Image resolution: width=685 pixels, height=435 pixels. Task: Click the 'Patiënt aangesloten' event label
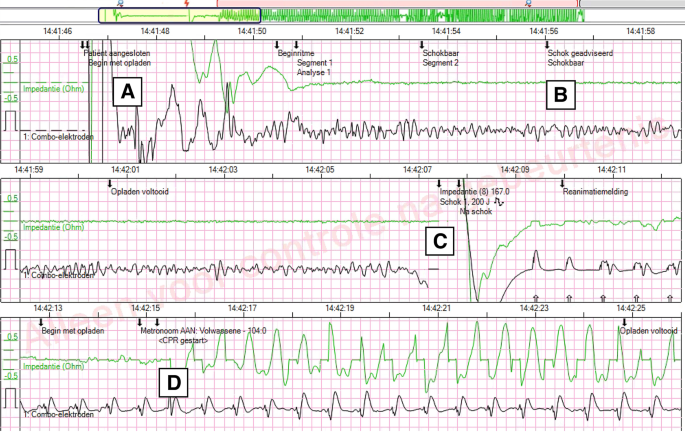(117, 53)
